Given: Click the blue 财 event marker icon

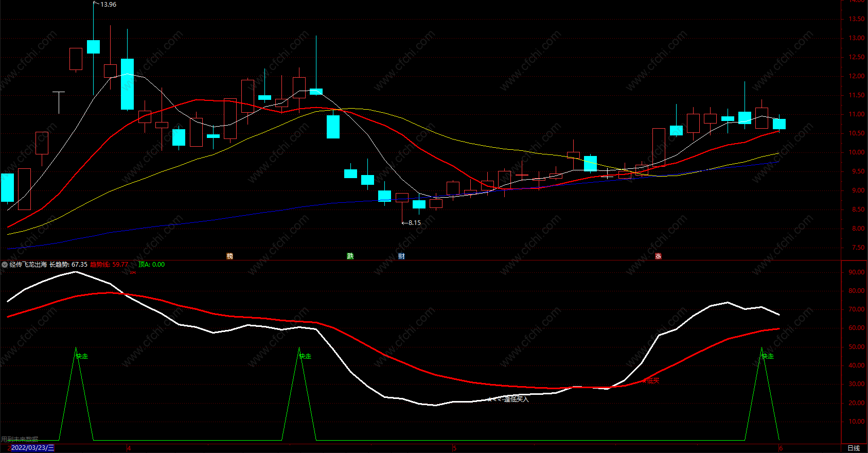Looking at the screenshot, I should click(x=401, y=256).
